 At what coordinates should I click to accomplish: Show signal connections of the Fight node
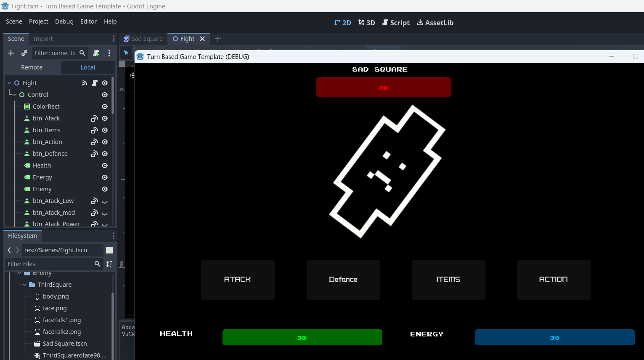tap(85, 83)
